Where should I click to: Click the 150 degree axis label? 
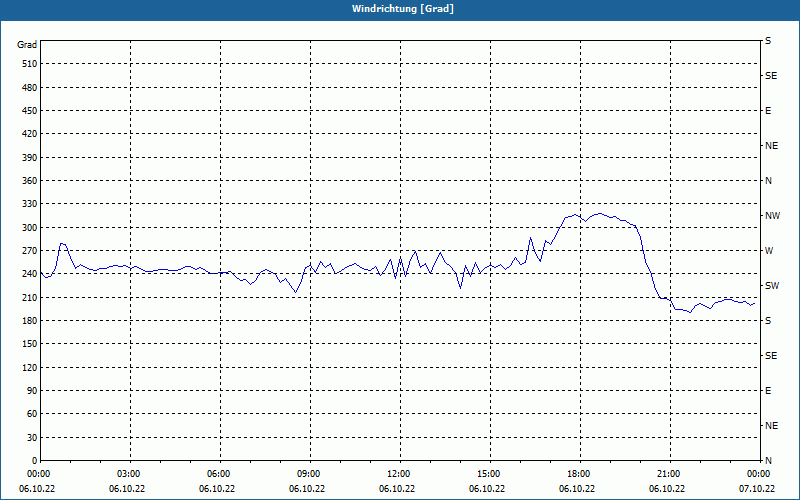(x=29, y=344)
